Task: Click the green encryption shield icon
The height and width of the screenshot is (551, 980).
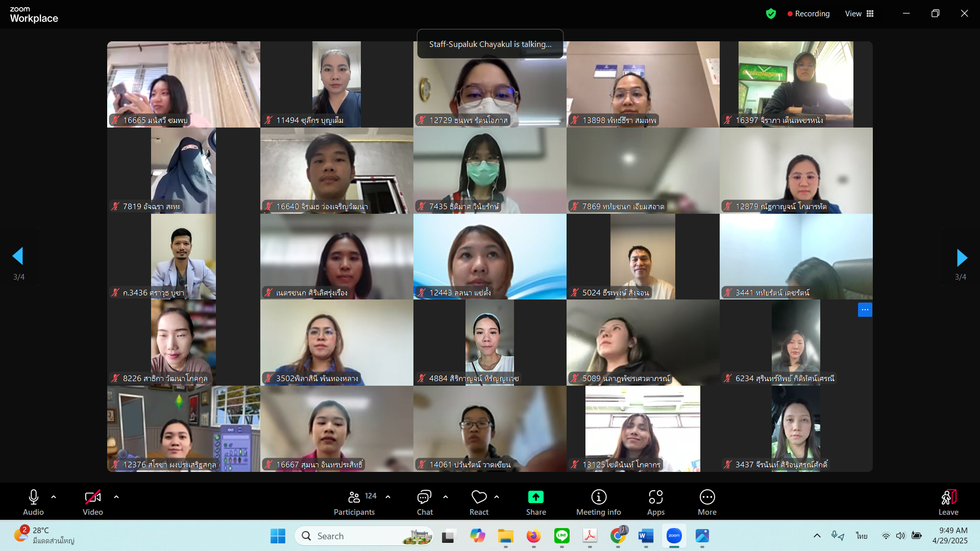Action: point(771,14)
